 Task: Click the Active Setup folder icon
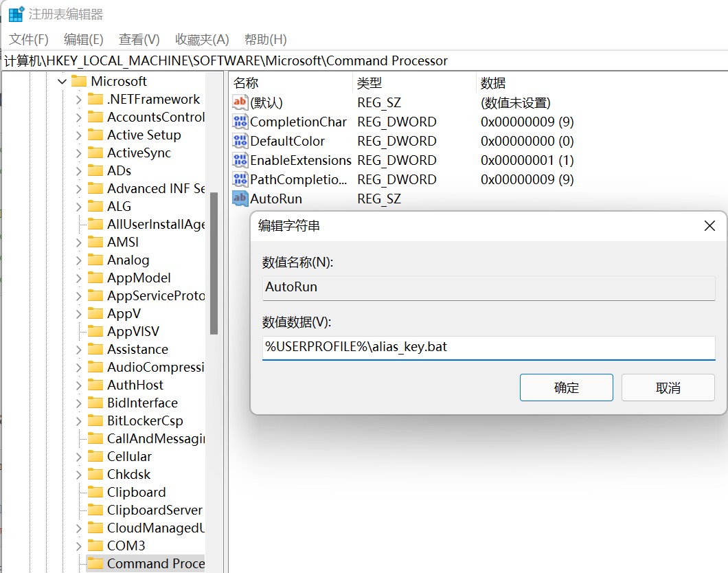pos(95,135)
